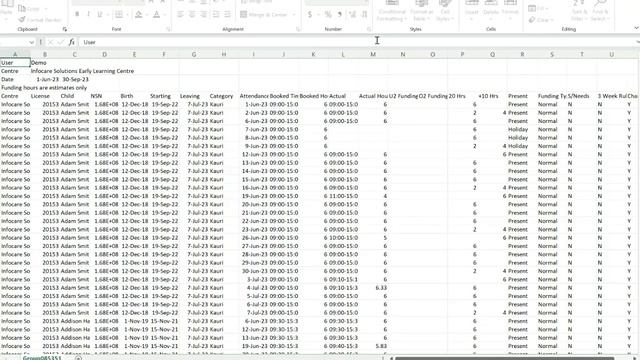Viewport: 640px width, 360px height.
Task: Click the horizontal scrollbar
Action: 504,358
